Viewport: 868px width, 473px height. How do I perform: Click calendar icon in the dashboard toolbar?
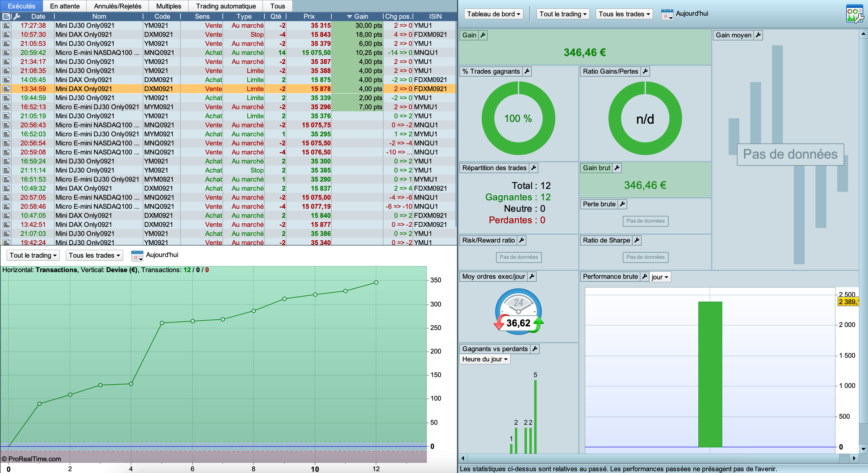tap(667, 14)
